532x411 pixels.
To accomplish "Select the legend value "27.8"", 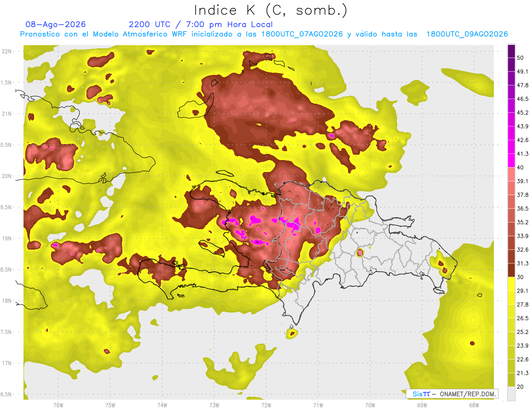I will pos(523,305).
